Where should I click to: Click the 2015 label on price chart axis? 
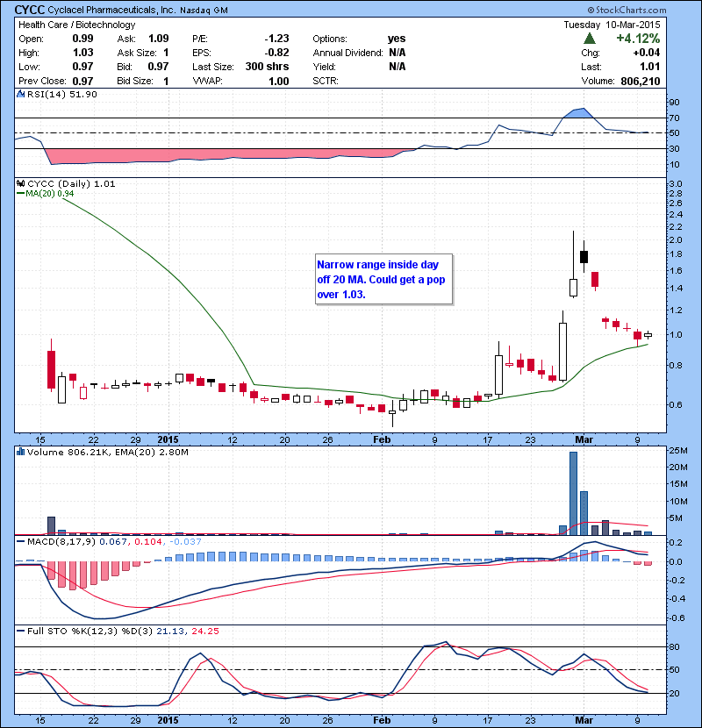168,439
